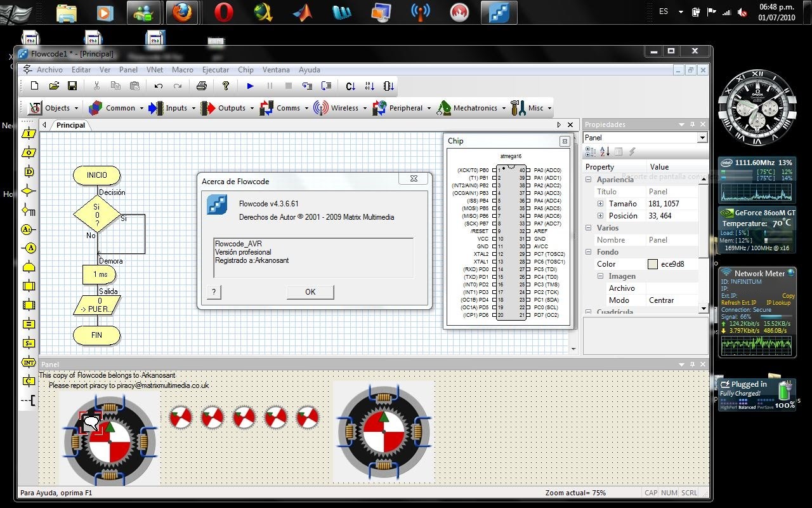Compile to HEX using the 0101 arrow icon
Viewport: 812px width, 508px height.
click(x=370, y=86)
